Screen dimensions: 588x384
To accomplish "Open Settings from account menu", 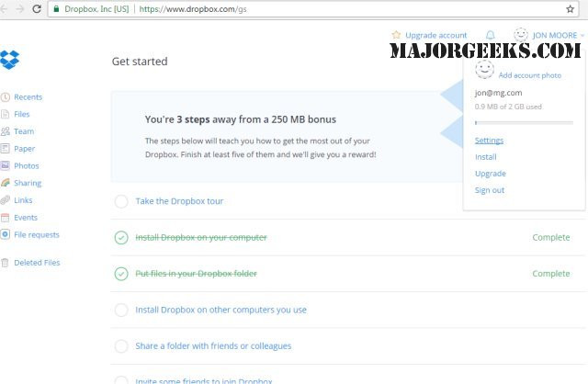I will click(x=489, y=141).
